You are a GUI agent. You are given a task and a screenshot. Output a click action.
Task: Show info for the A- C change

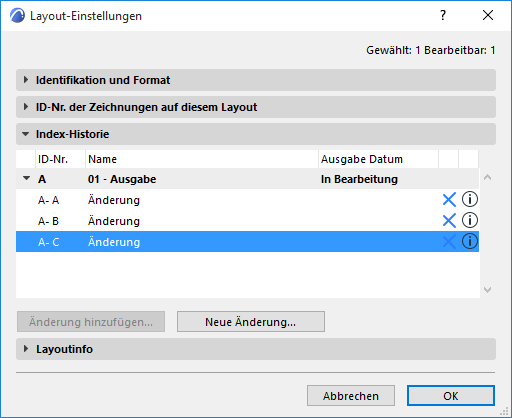(470, 241)
